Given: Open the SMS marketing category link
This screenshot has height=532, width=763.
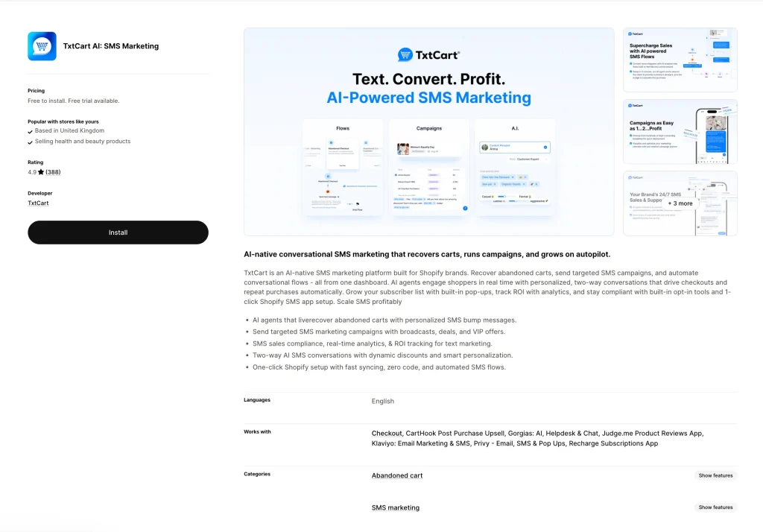Looking at the screenshot, I should click(x=395, y=507).
